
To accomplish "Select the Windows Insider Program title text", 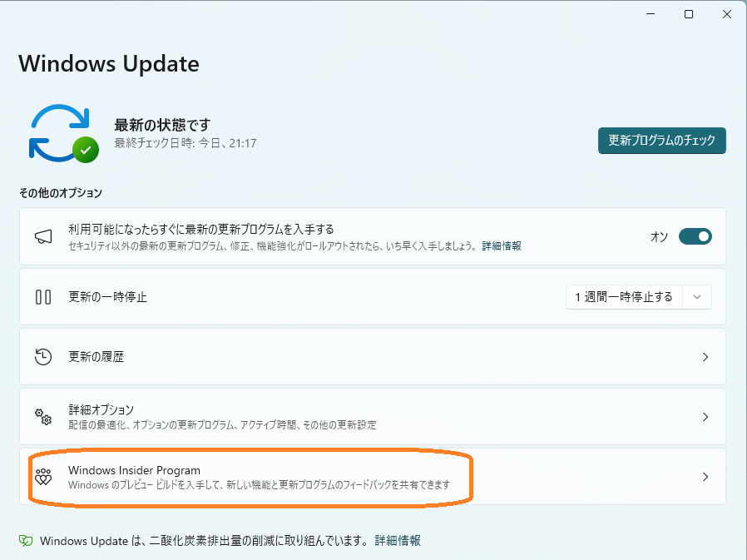I will coord(135,470).
